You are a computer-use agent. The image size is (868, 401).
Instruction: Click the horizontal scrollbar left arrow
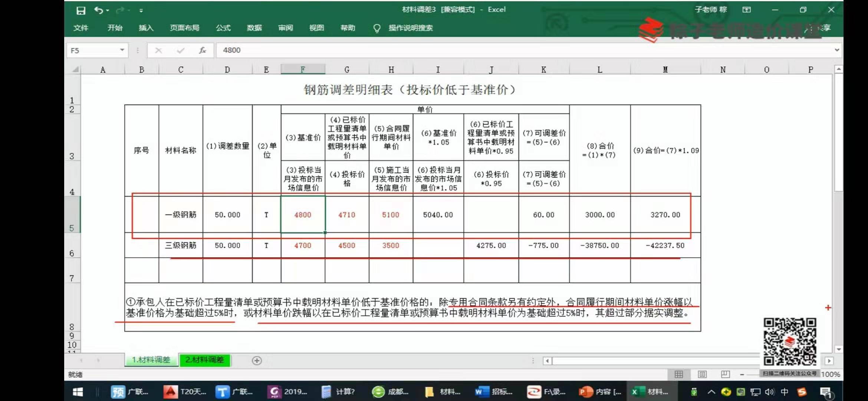point(547,361)
